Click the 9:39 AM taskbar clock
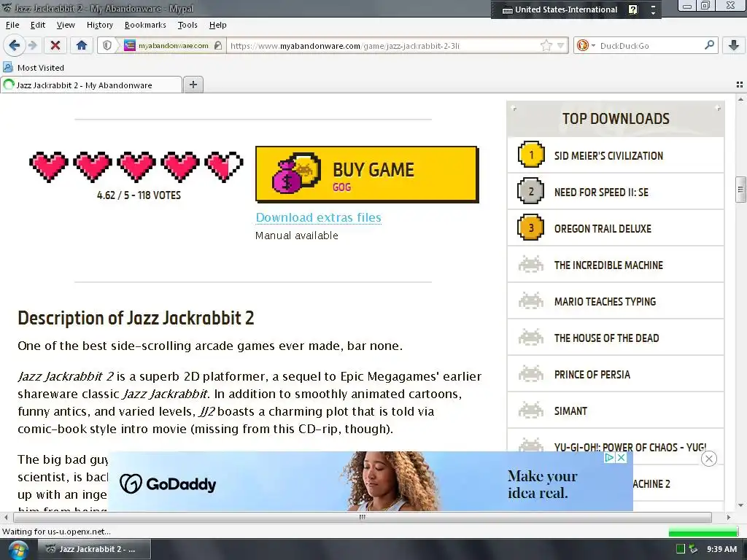 [721, 549]
